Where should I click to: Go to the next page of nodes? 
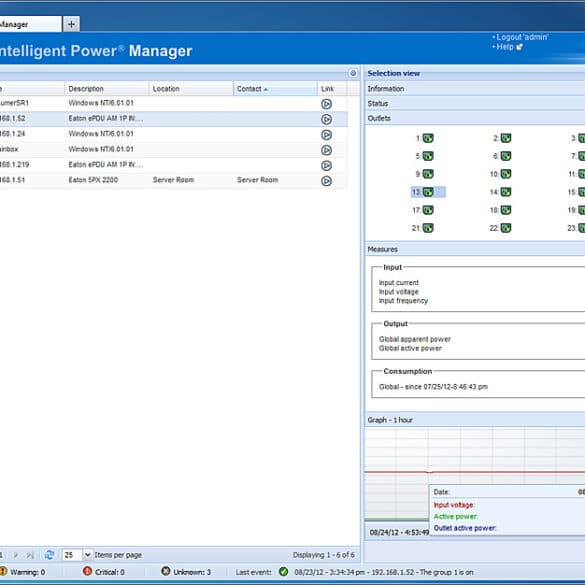16,555
